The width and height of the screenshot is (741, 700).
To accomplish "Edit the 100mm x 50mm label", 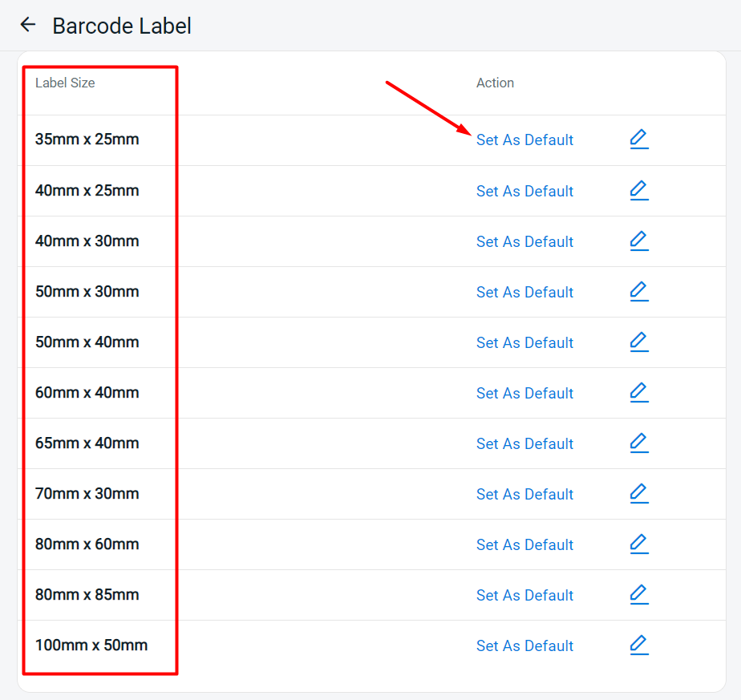I will click(x=638, y=645).
